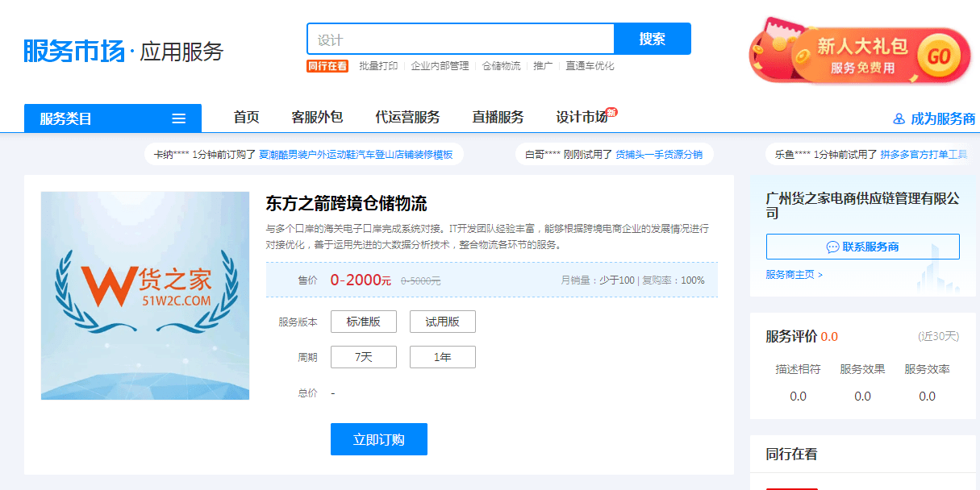The width and height of the screenshot is (980, 490).
Task: Open 夏潮酷男装户外运动鞋 template link
Action: [356, 154]
